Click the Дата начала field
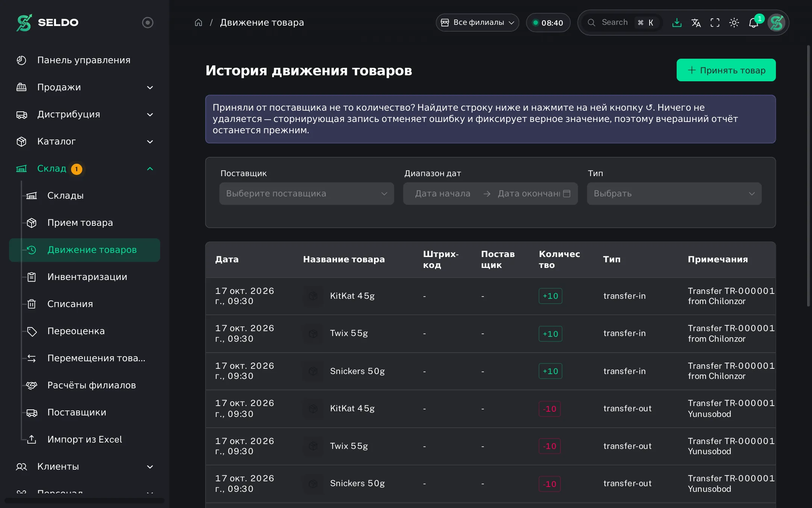 click(442, 194)
